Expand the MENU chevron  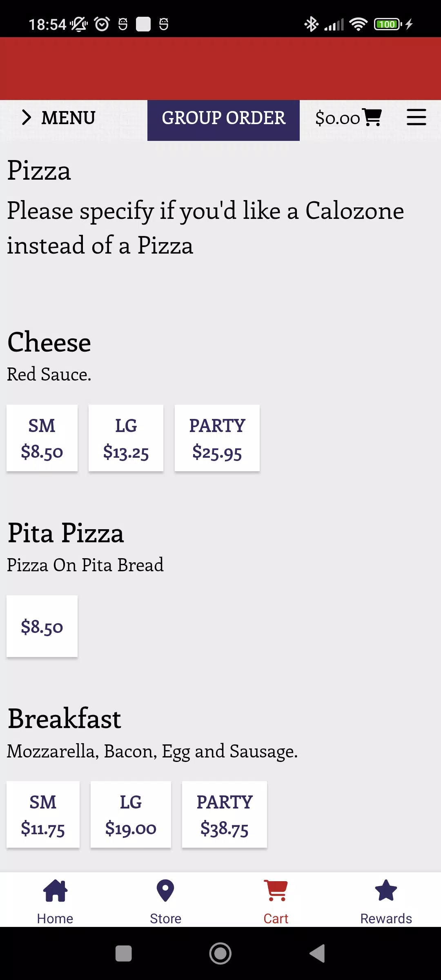[x=27, y=118]
